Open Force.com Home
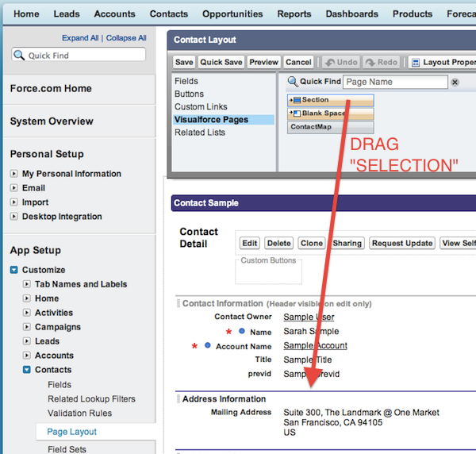The width and height of the screenshot is (476, 454). click(x=51, y=88)
